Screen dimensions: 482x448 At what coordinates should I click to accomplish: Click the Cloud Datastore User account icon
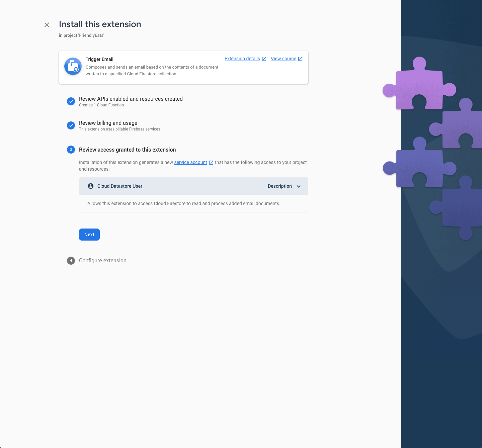pos(91,186)
